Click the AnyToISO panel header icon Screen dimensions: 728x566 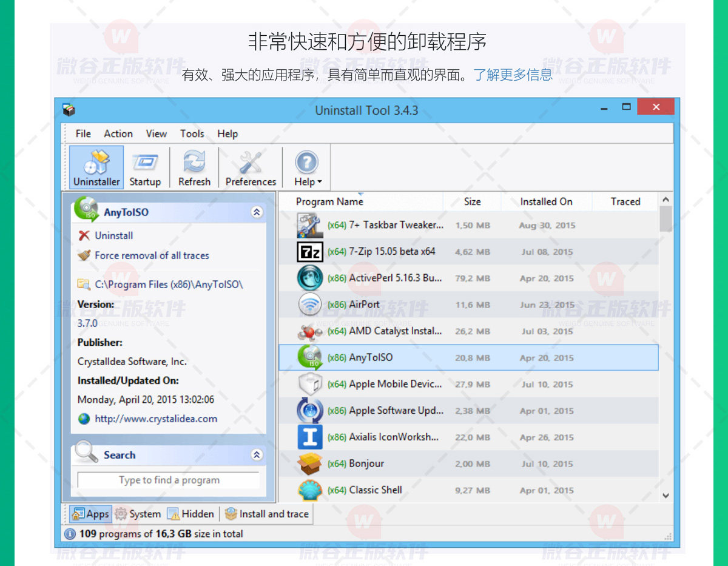[x=86, y=209]
